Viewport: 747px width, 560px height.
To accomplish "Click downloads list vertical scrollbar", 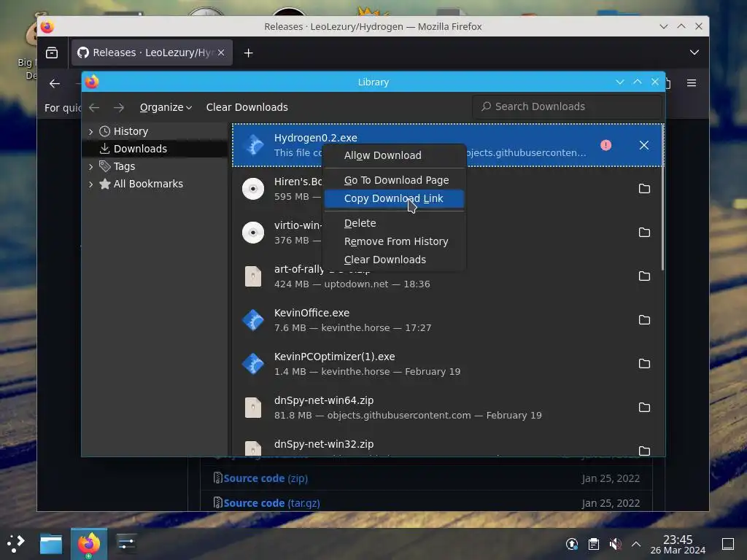I will pos(662,198).
